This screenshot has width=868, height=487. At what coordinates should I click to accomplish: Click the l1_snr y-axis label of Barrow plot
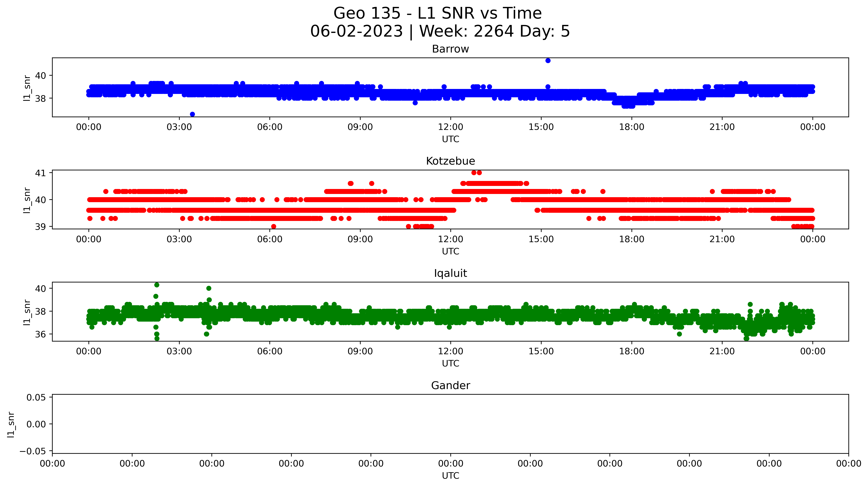pos(27,88)
